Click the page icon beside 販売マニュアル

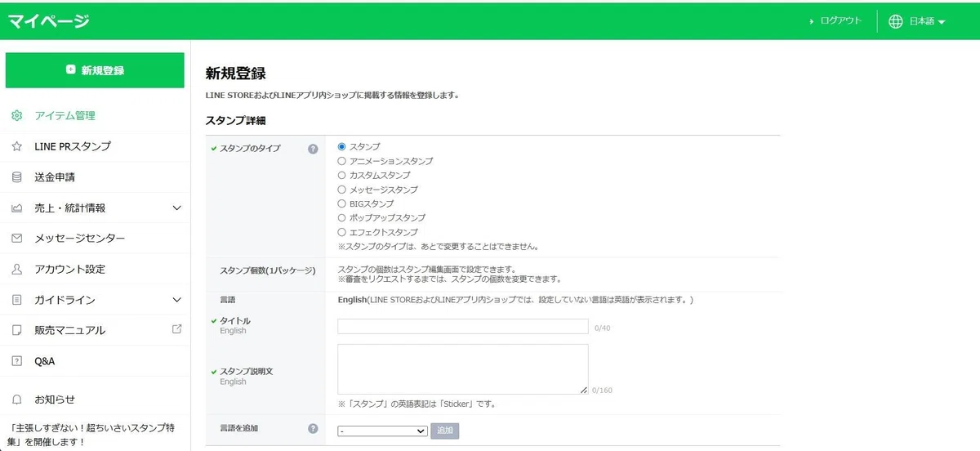pos(16,330)
